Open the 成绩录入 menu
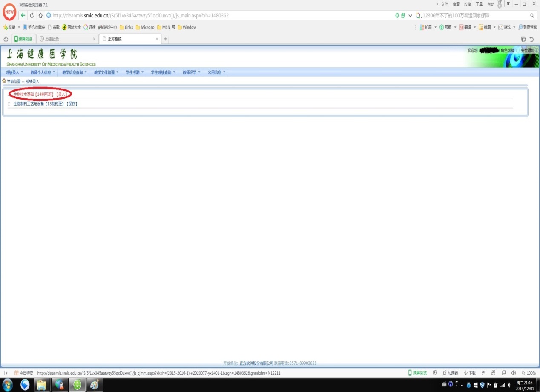The width and height of the screenshot is (540, 392). 14,72
